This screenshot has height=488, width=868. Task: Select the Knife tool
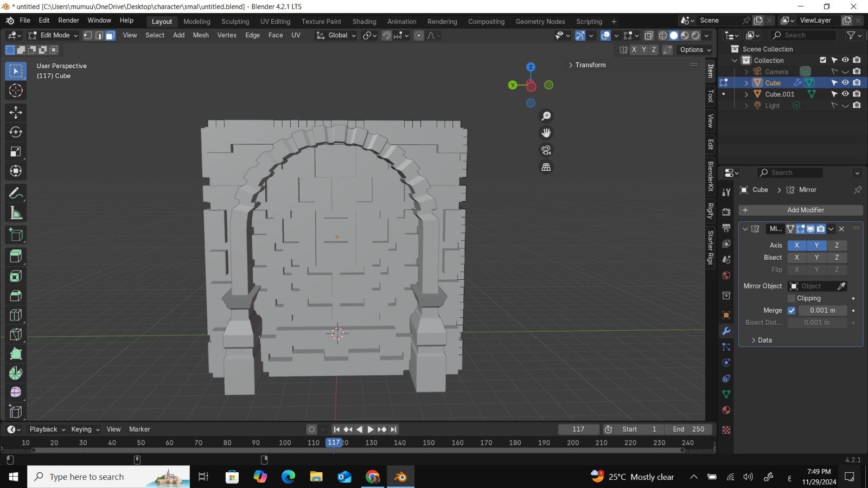(16, 335)
